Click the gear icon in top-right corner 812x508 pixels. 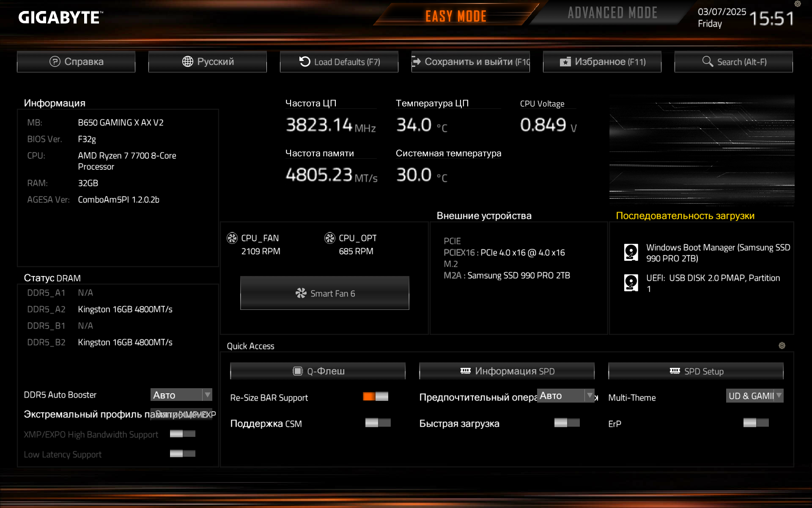pos(798,4)
